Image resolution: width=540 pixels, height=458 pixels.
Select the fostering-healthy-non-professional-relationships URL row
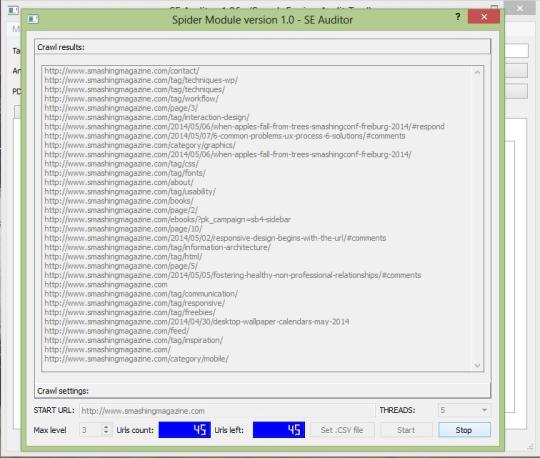233,275
